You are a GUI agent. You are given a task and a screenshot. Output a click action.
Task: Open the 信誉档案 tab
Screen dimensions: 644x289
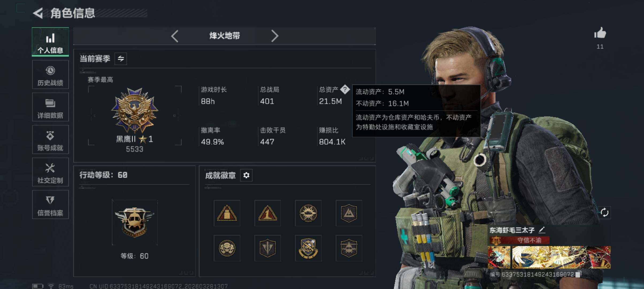click(50, 205)
